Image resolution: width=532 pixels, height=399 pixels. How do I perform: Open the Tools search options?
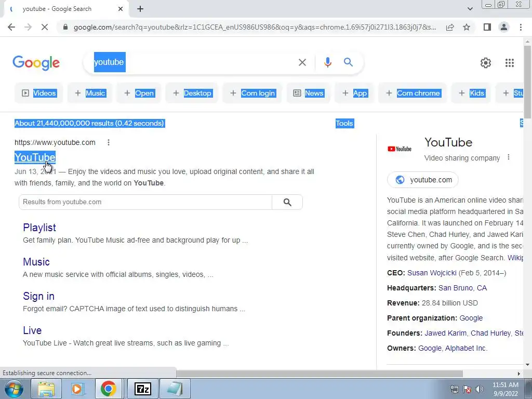click(344, 123)
